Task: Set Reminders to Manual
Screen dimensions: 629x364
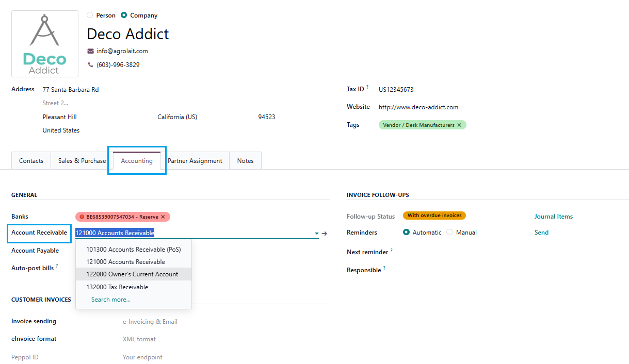Action: [450, 233]
